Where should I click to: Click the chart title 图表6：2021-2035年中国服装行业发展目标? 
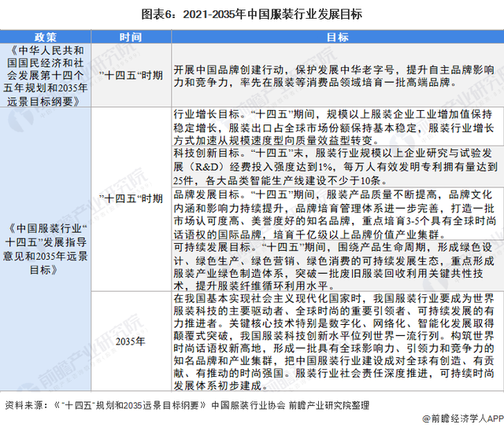click(252, 14)
